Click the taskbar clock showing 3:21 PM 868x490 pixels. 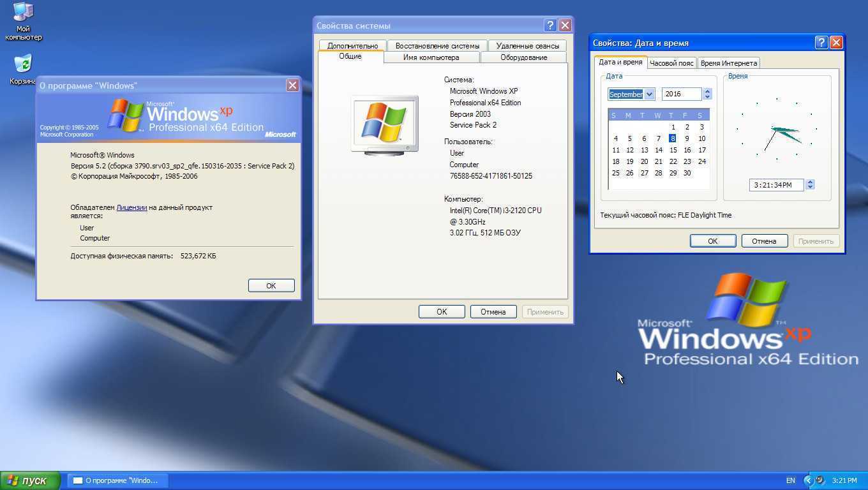pyautogui.click(x=844, y=480)
